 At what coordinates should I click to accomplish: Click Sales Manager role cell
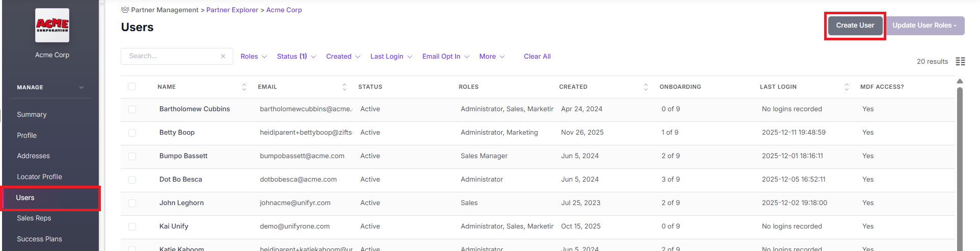(x=484, y=156)
